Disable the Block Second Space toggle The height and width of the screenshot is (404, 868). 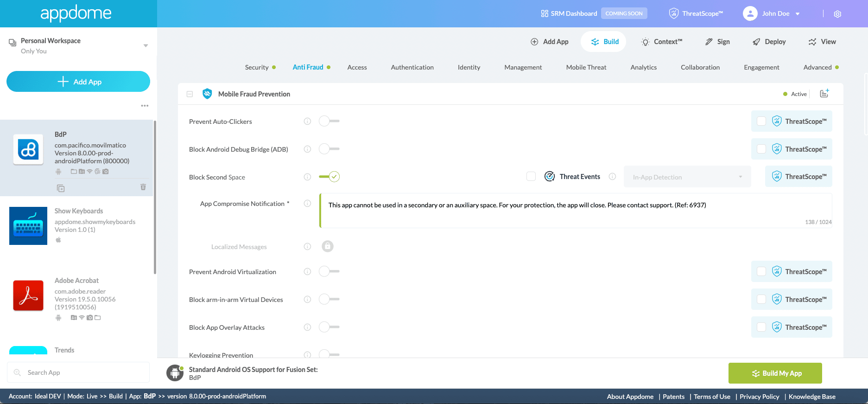329,177
